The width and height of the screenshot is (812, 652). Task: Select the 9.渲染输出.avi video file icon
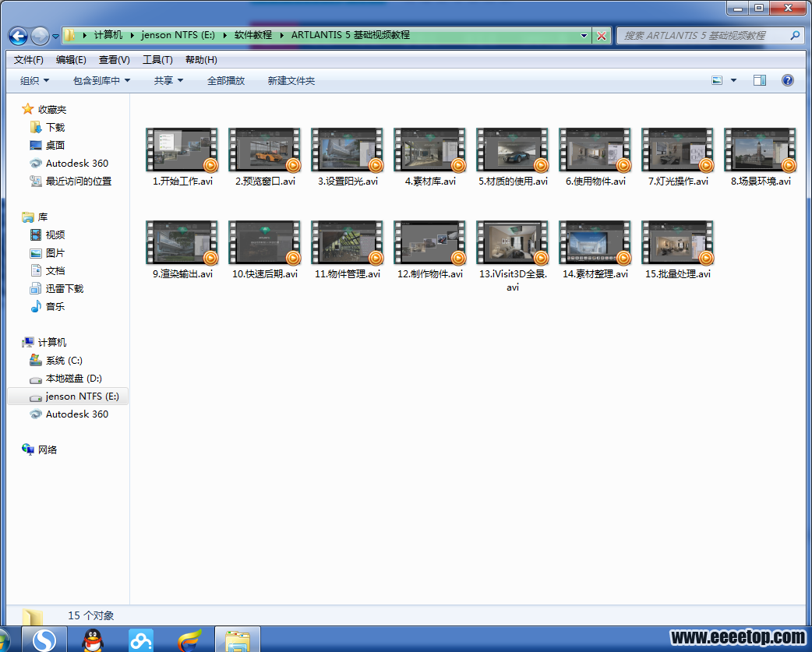coord(182,242)
